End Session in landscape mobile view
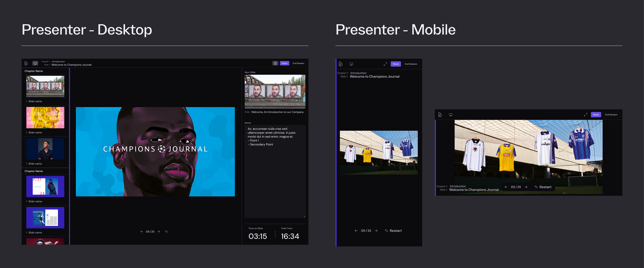The width and height of the screenshot is (644, 268). pos(611,115)
